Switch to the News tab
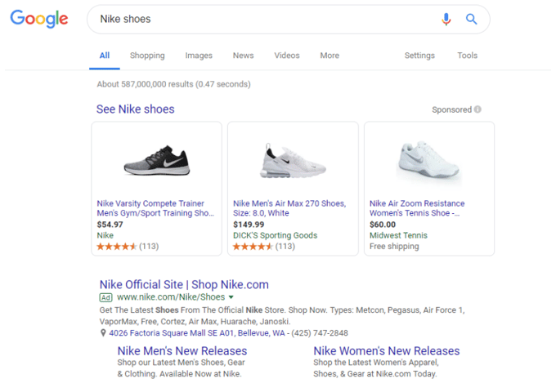Viewport: 556px width, 392px height. 244,56
